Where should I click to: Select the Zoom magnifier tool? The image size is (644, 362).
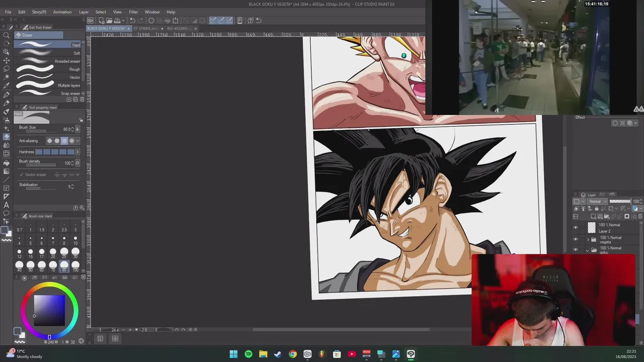click(7, 35)
